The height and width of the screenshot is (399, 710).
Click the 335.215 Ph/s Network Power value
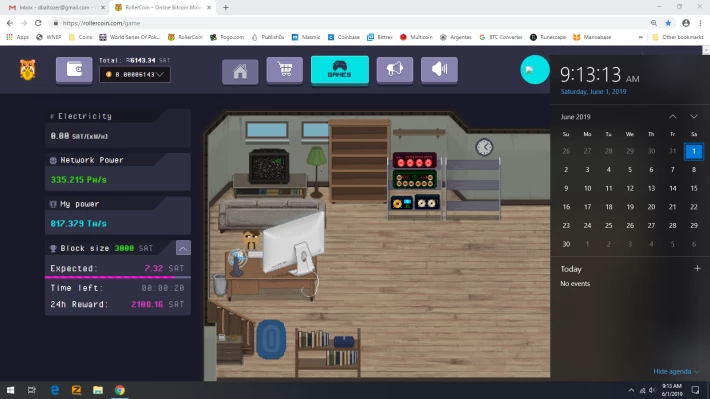coord(79,180)
